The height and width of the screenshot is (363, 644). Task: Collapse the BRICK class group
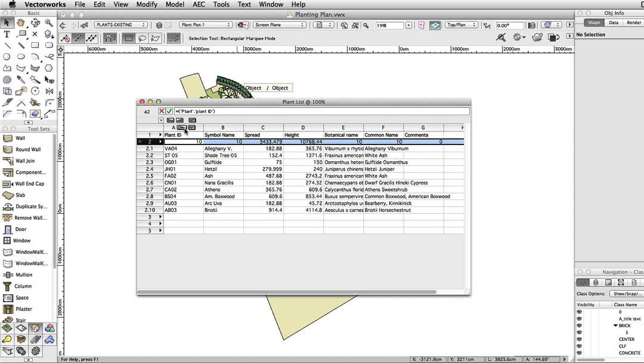click(615, 325)
